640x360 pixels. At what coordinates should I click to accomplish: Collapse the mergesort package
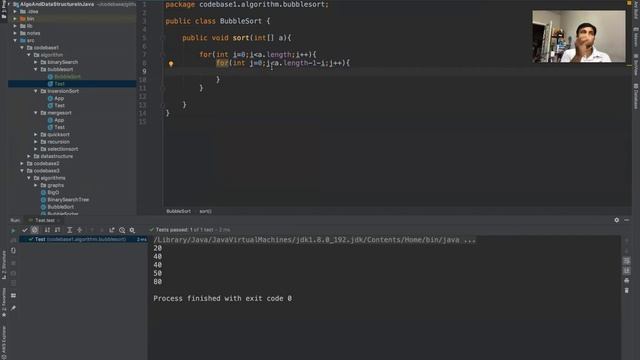(x=36, y=113)
